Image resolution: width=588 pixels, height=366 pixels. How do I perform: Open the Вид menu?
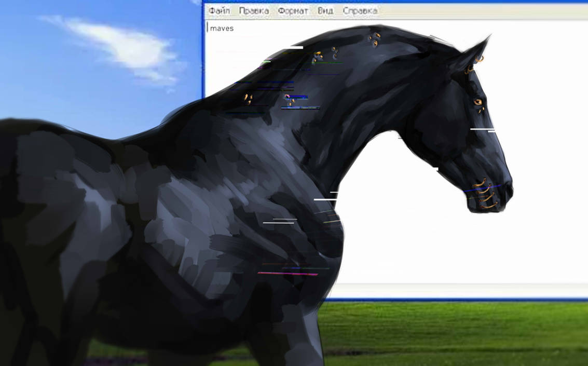tap(325, 11)
